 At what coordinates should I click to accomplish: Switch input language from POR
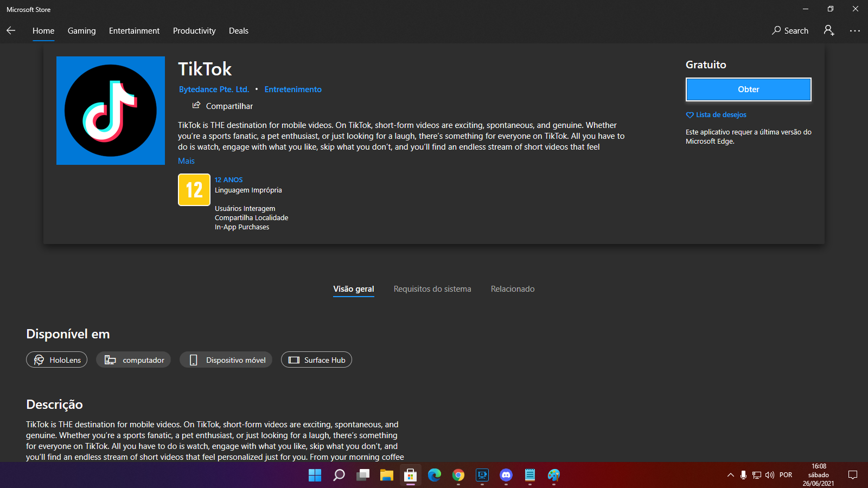[786, 475]
